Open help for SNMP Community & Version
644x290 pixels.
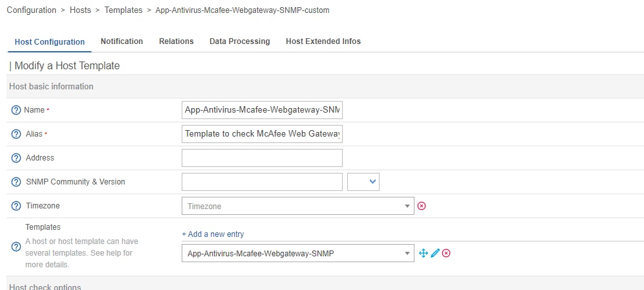(16, 182)
